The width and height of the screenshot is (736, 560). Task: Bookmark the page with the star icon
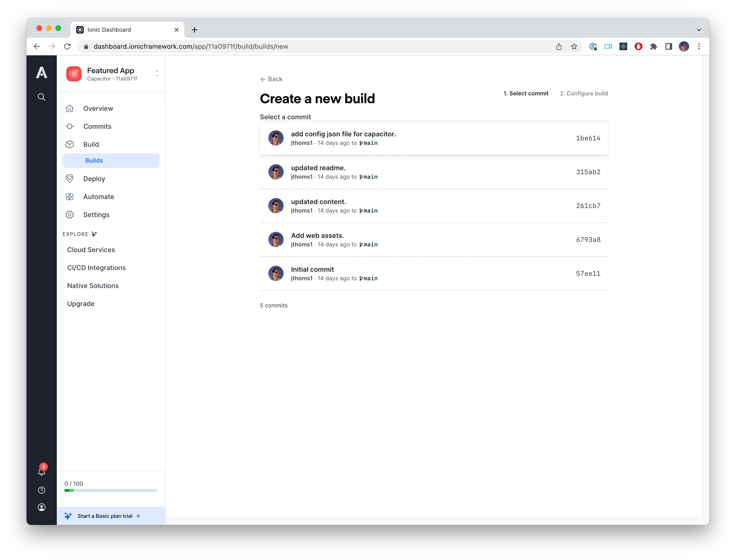[574, 47]
